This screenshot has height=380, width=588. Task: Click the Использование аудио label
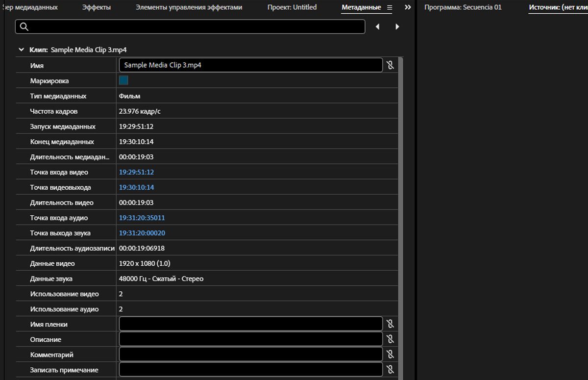[x=64, y=309]
